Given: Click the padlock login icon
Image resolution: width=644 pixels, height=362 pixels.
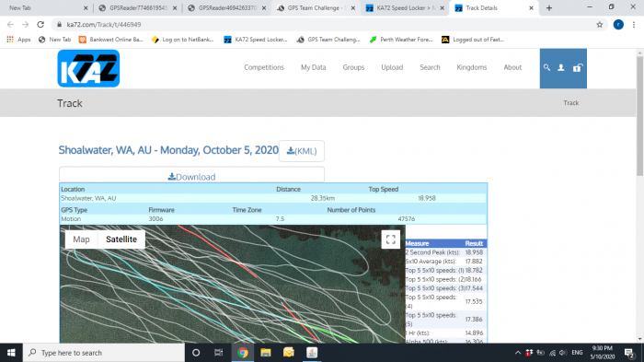Looking at the screenshot, I should (x=578, y=67).
